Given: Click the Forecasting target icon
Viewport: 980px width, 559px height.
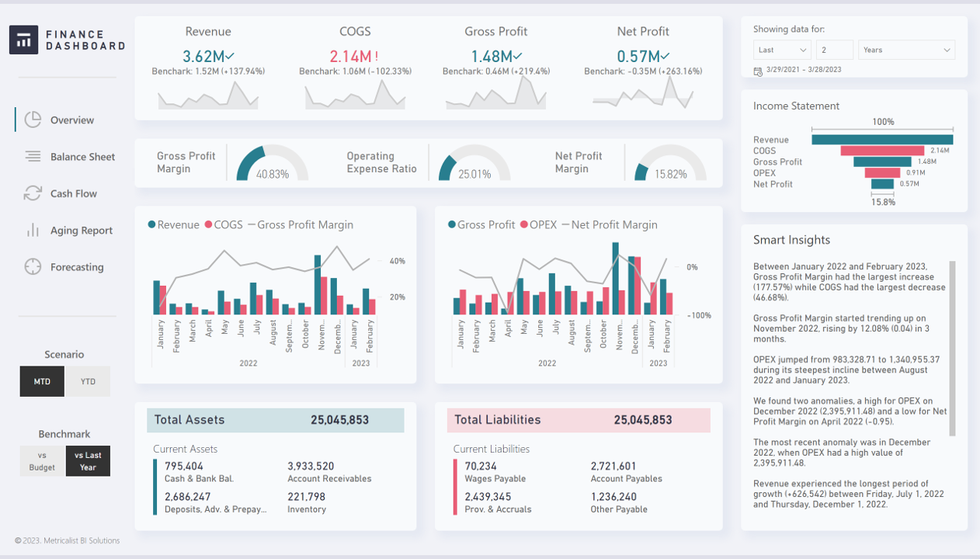Looking at the screenshot, I should (33, 267).
